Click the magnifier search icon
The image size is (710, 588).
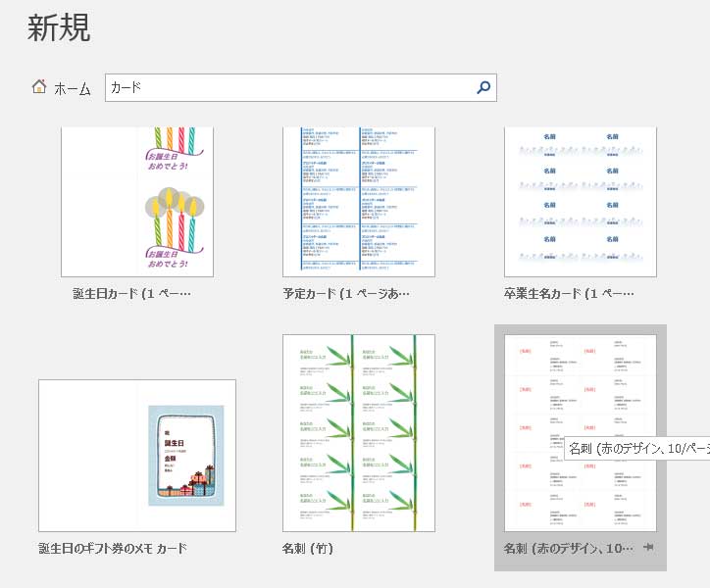[482, 87]
